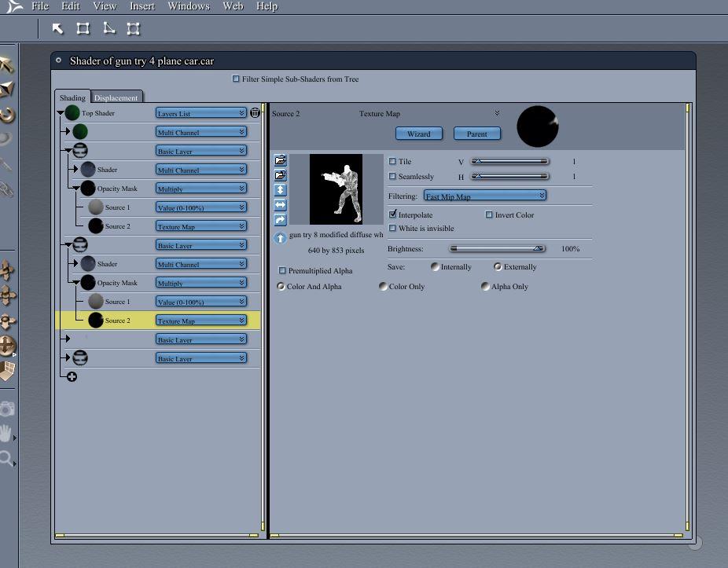Open Filtering Fast Mip Map dropdown

[485, 196]
